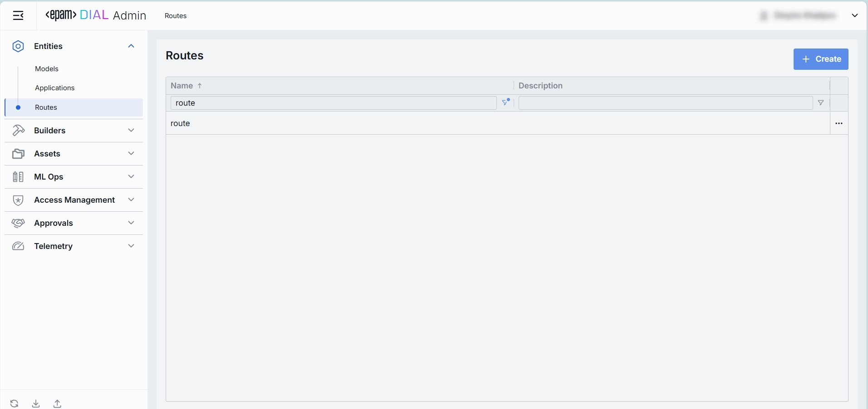Expand the Assets section chevron
The height and width of the screenshot is (409, 868).
tap(131, 154)
